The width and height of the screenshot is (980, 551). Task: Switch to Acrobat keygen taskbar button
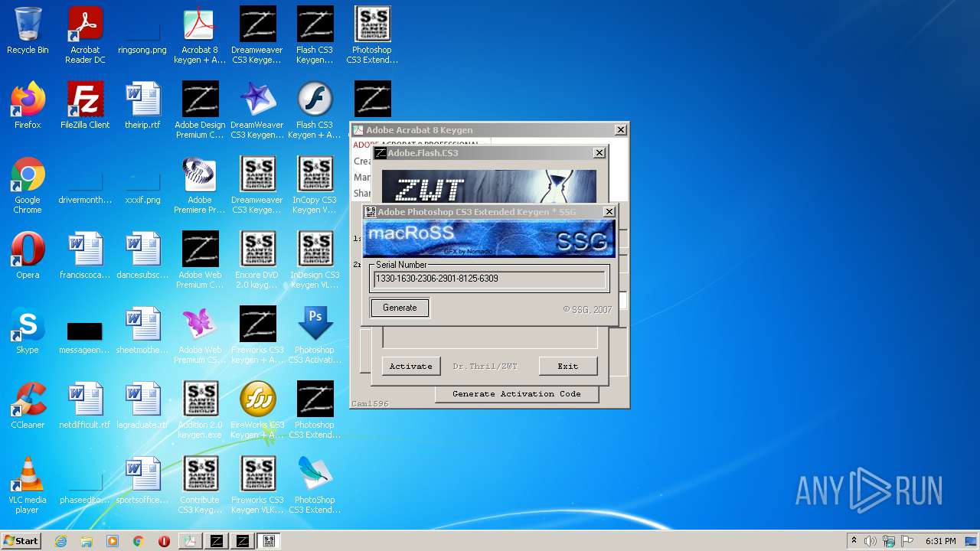[x=191, y=541]
